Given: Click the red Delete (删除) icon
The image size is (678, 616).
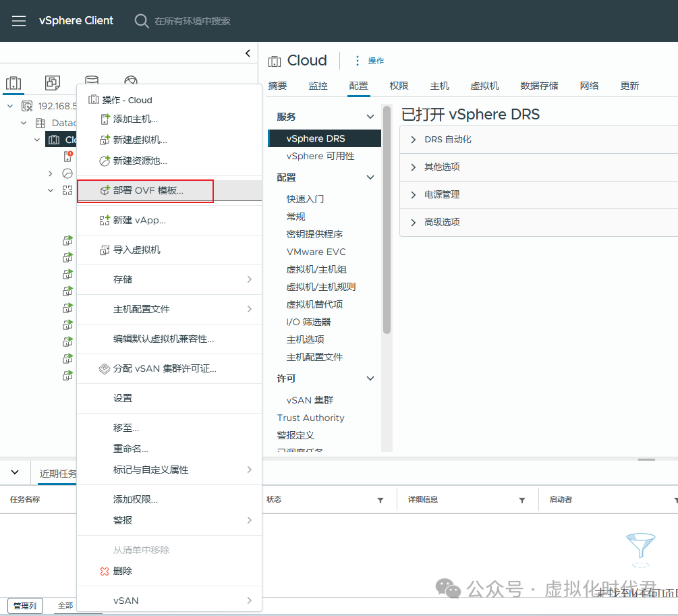Looking at the screenshot, I should click(104, 571).
